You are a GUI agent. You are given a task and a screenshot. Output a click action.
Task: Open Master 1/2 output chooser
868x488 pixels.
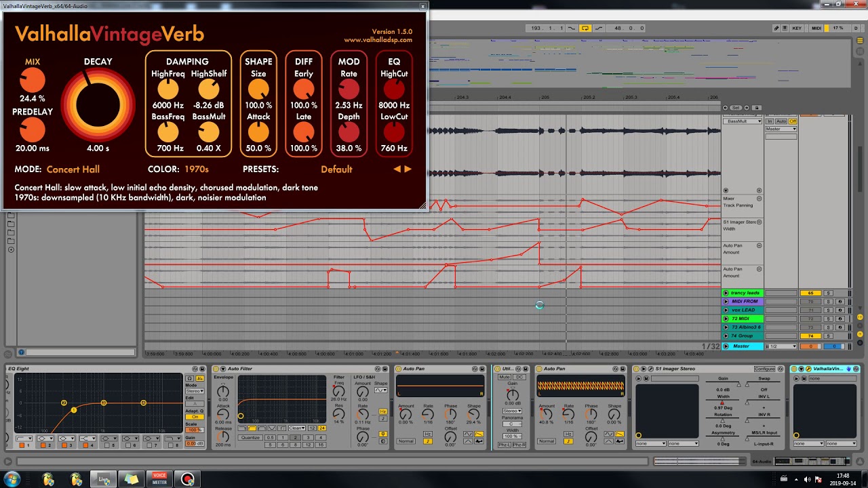click(x=781, y=346)
